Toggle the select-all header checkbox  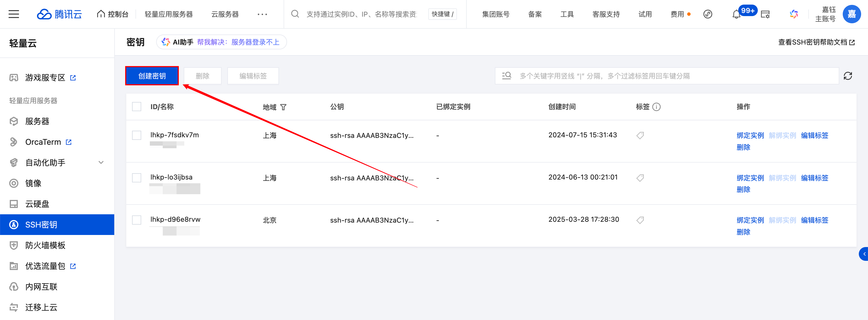click(x=136, y=107)
